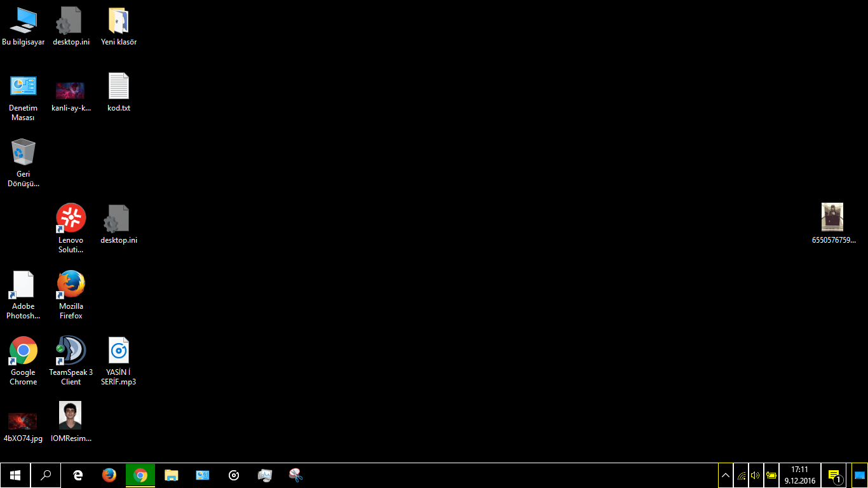The width and height of the screenshot is (868, 488).
Task: Select the Adobe Photoshop shortcut icon
Action: click(24, 295)
